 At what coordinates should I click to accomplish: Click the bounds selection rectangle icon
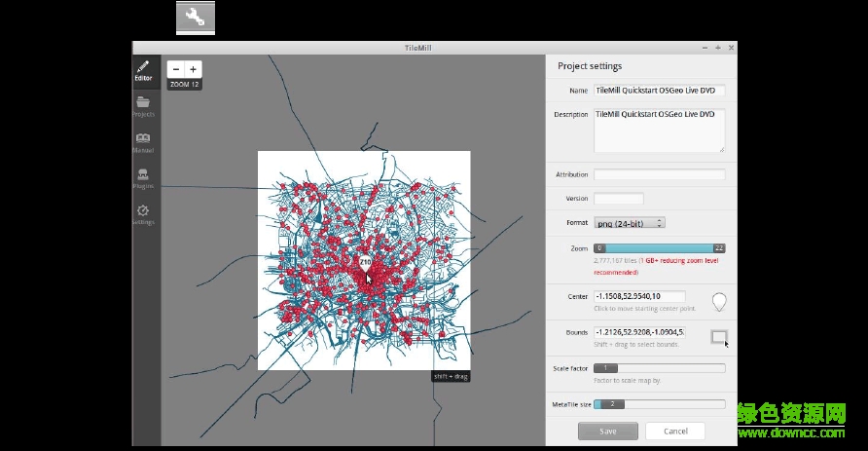718,337
